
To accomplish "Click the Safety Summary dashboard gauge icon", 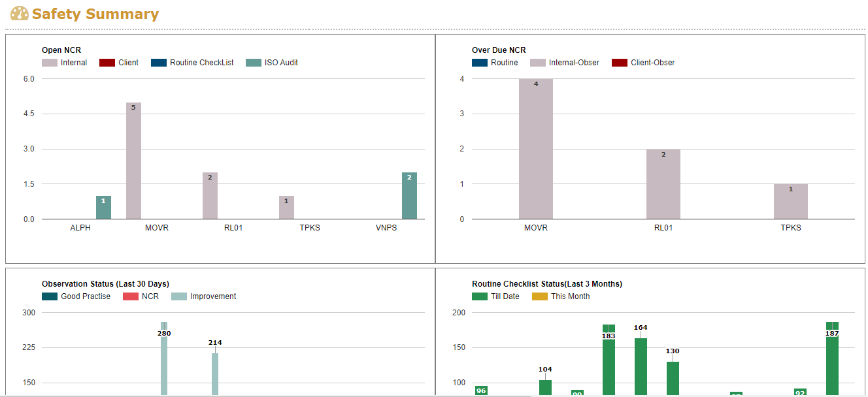I will (20, 14).
